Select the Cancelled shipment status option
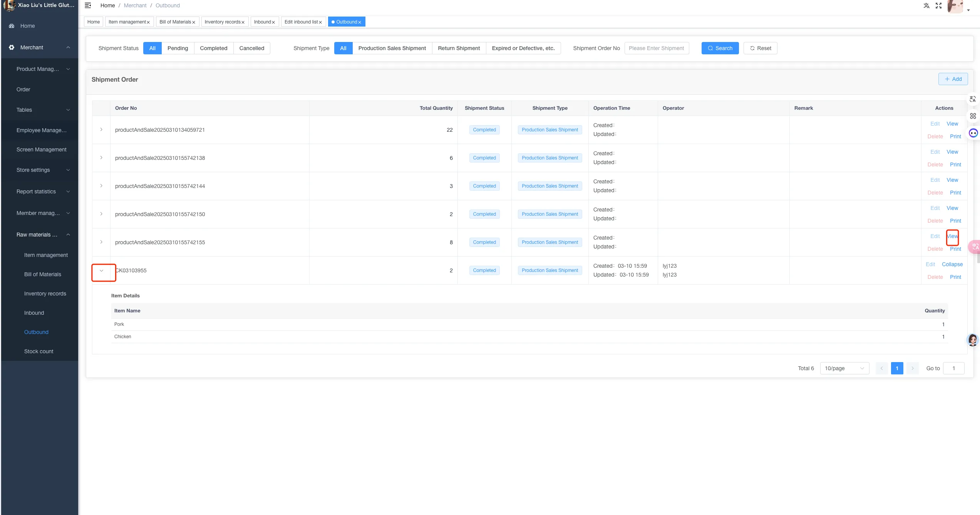This screenshot has height=515, width=980. click(x=251, y=48)
